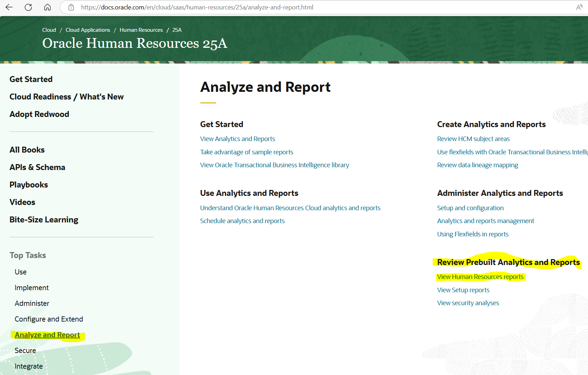Go to browser home page icon
Screen dimensions: 588x375
pos(47,7)
